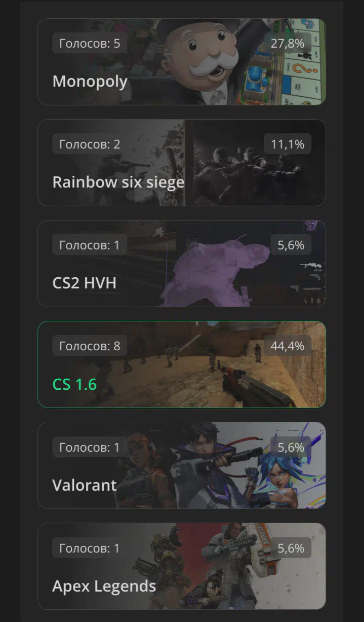Click the Apex Legends title text
This screenshot has height=622, width=364.
104,587
